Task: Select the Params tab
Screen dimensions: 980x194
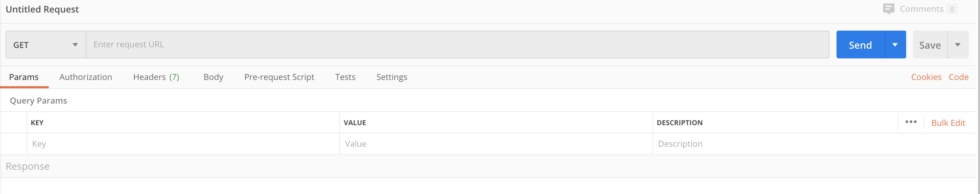Action: coord(24,77)
